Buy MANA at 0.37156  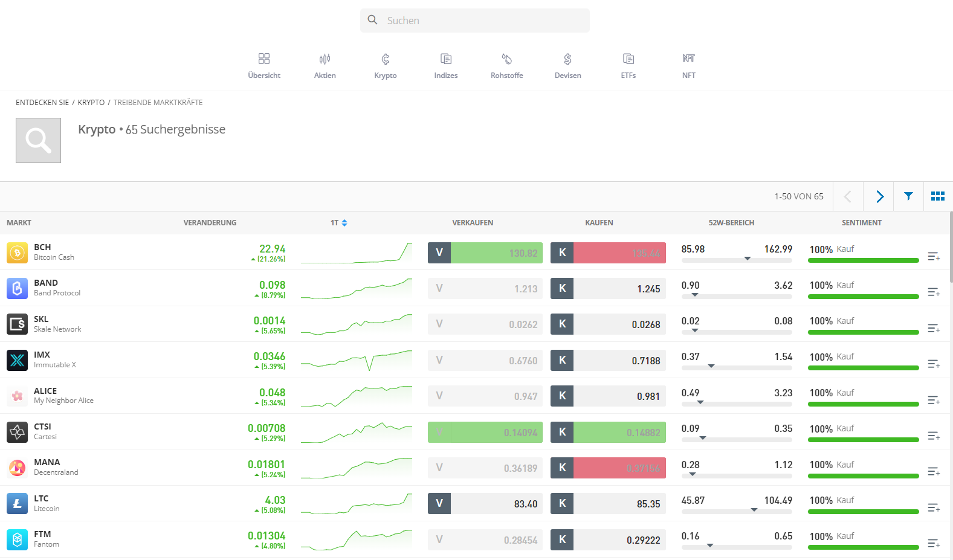coord(608,468)
